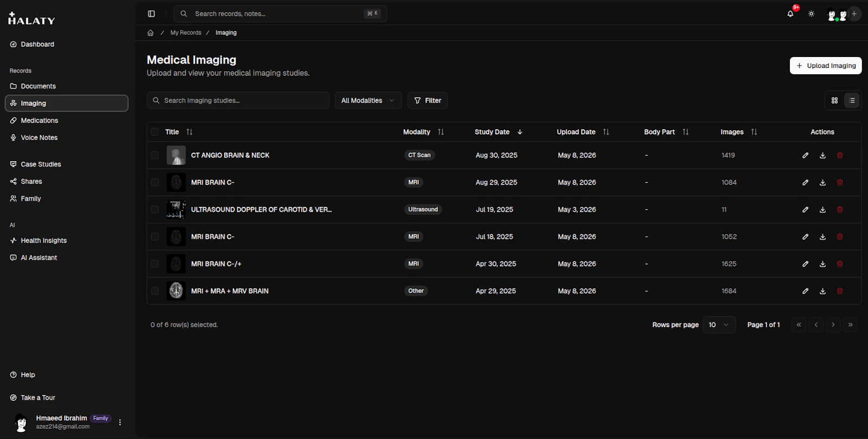Delete the Ultrasound Doppler study
The height and width of the screenshot is (439, 868).
(840, 209)
